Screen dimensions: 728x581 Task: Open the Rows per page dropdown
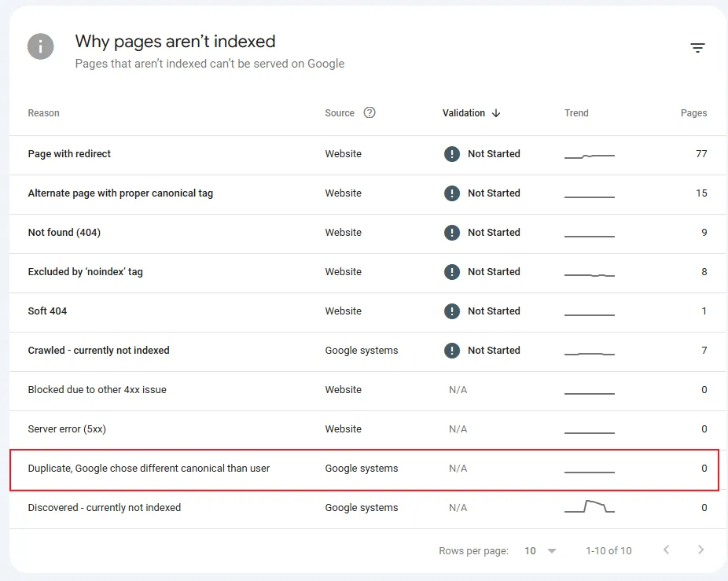coord(541,551)
